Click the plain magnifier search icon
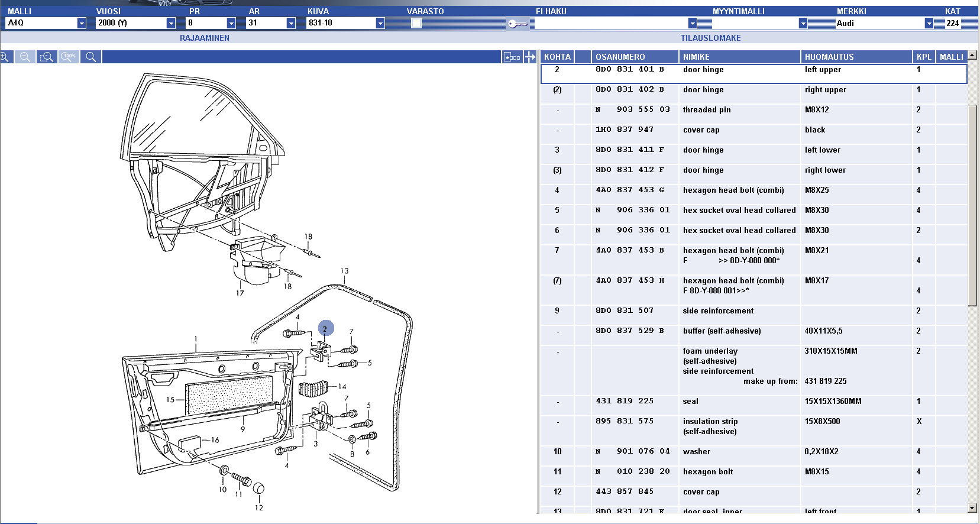The image size is (980, 524). click(x=90, y=57)
